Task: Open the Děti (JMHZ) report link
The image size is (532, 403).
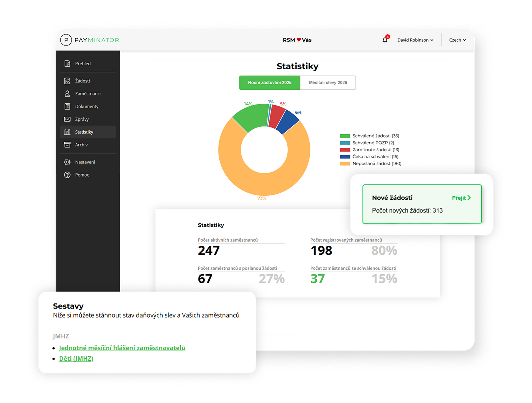Action: [76, 359]
